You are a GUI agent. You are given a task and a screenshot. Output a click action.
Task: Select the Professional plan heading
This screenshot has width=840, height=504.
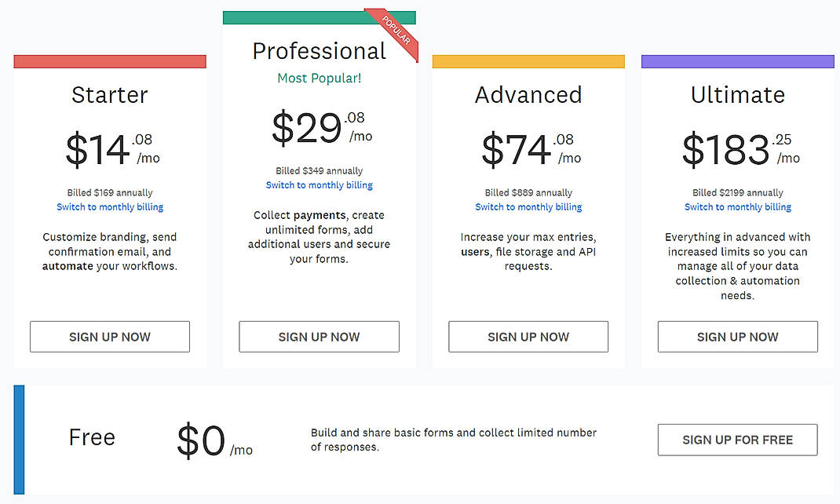click(x=319, y=50)
